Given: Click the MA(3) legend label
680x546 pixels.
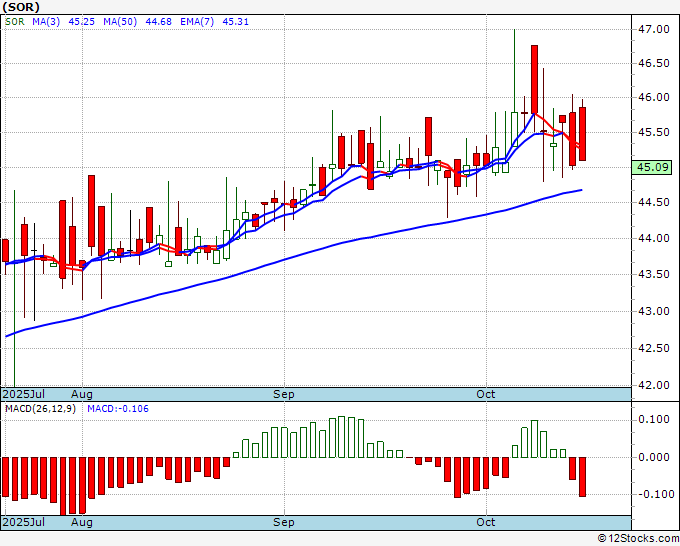Looking at the screenshot, I should (46, 22).
